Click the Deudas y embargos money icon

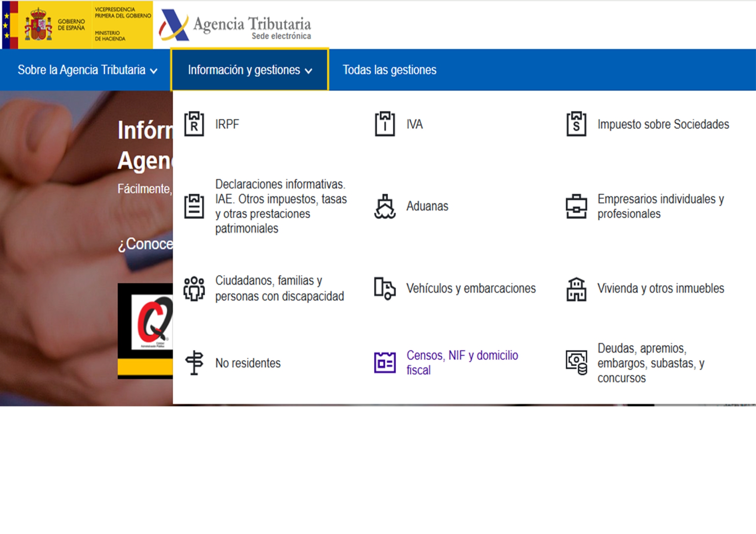point(576,363)
